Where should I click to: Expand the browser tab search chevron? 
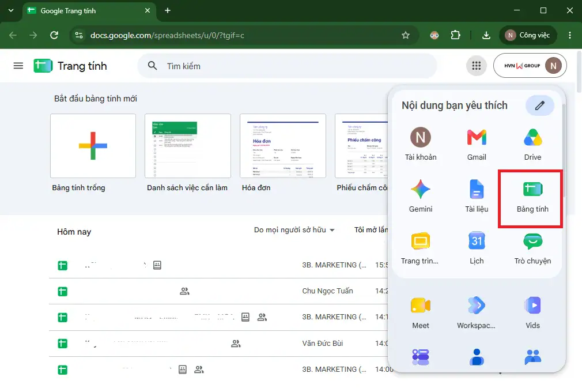pos(11,10)
